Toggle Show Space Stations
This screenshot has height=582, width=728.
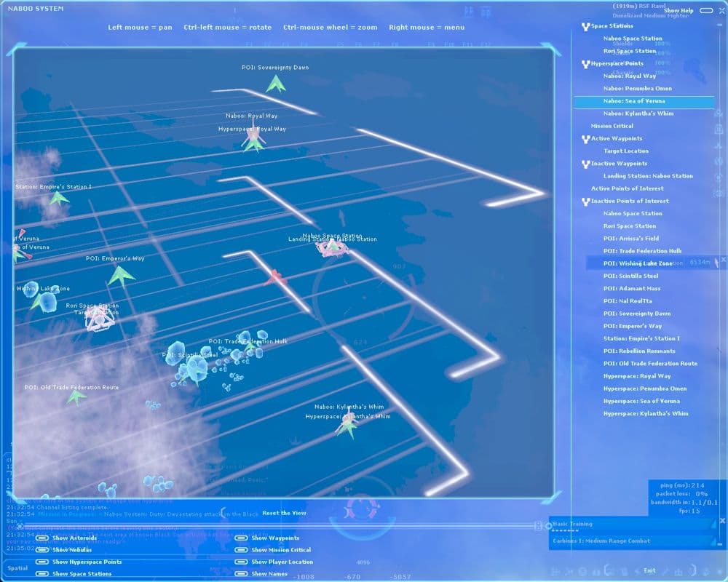click(43, 574)
